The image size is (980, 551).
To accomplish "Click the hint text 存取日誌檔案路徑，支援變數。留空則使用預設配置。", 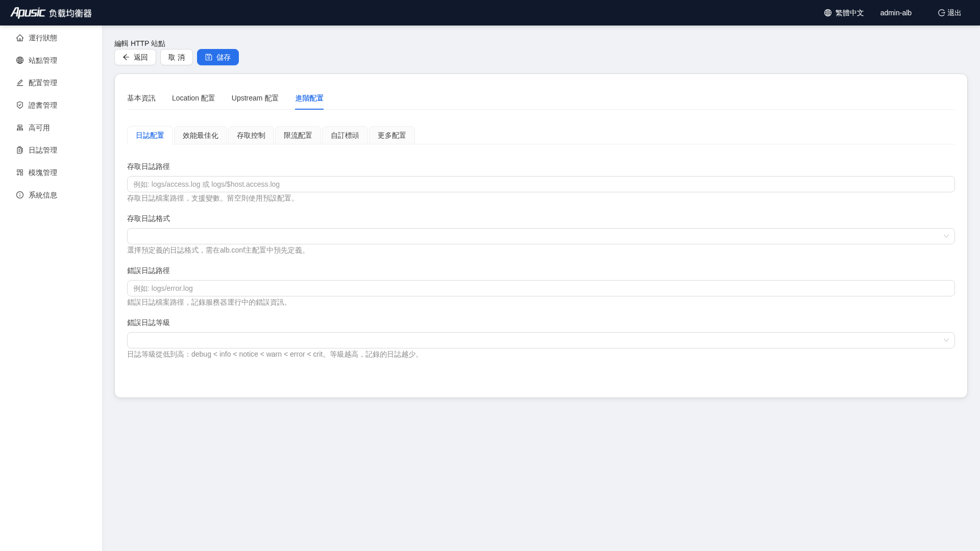I will pos(212,198).
